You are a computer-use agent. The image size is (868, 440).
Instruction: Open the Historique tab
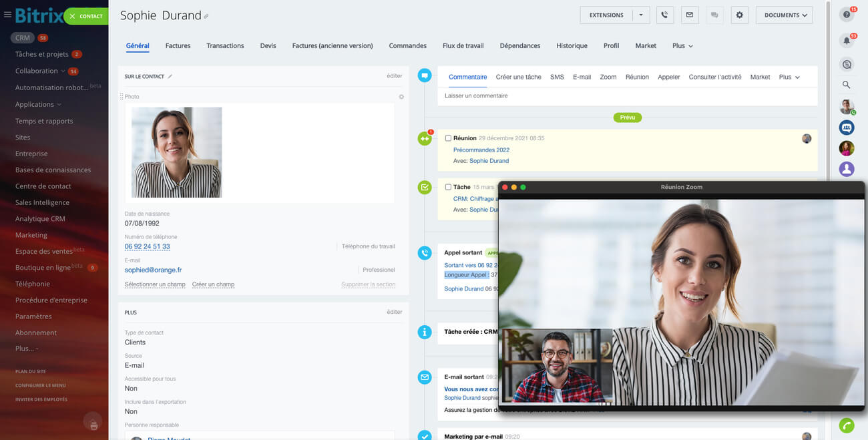coord(572,46)
